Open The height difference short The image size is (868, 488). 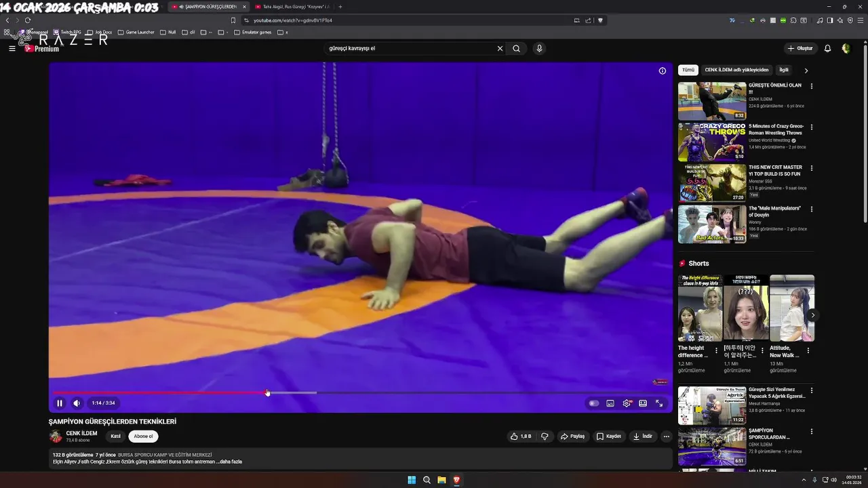(700, 308)
